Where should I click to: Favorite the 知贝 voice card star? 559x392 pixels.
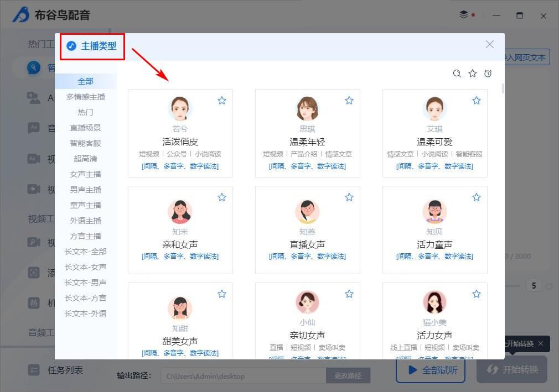coord(477,197)
